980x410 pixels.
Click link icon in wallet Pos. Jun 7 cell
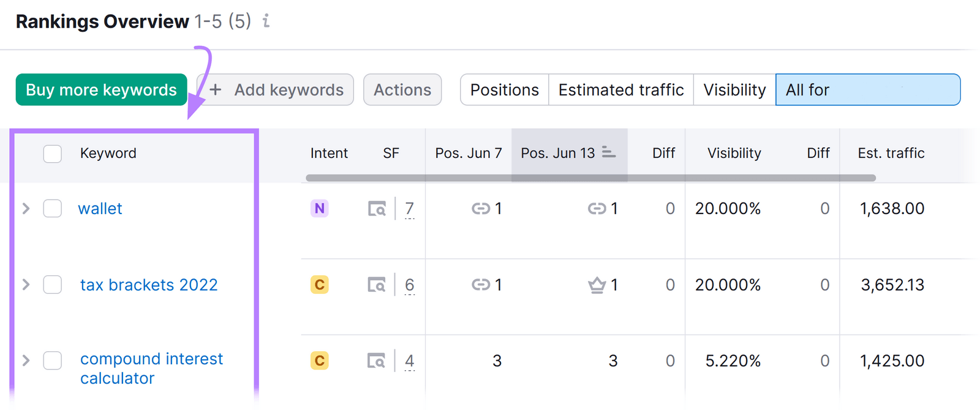tap(480, 209)
